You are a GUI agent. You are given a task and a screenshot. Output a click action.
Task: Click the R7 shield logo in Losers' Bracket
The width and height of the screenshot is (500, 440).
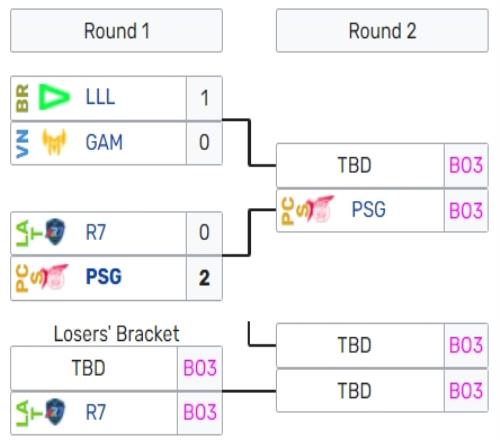click(x=55, y=412)
